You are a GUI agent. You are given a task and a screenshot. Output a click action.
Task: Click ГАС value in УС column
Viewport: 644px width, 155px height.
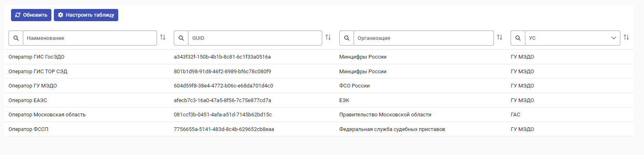coord(516,115)
